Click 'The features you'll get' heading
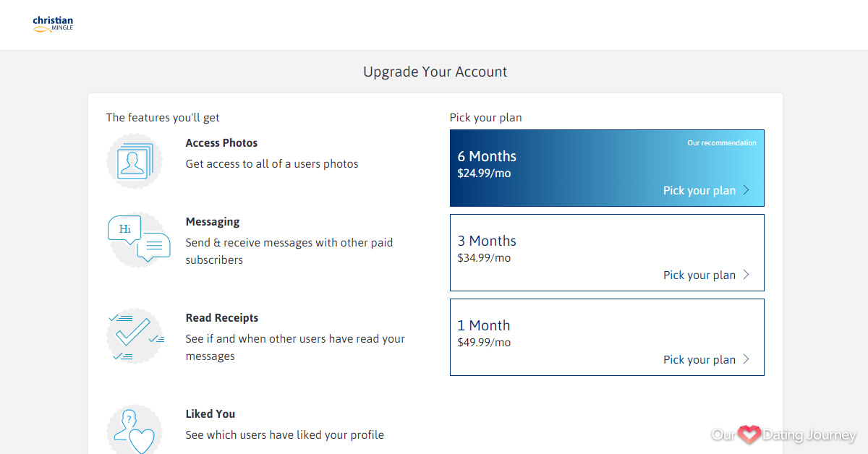868x454 pixels. (x=163, y=117)
